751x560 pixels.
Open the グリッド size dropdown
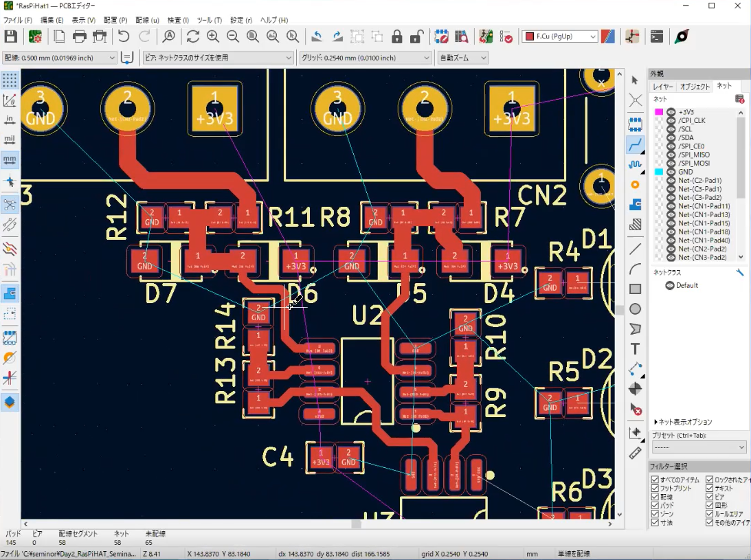[365, 58]
